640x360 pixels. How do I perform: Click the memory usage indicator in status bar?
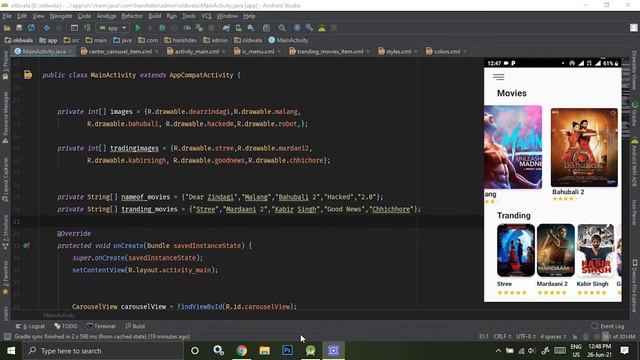[x=619, y=337]
